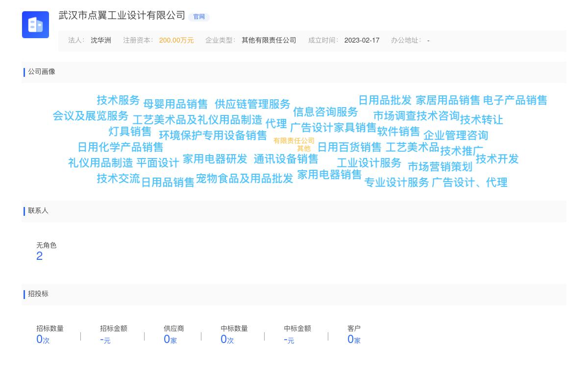588x368 pixels.
Task: Select word cloud tag 广告设计、代理
Action: click(469, 183)
